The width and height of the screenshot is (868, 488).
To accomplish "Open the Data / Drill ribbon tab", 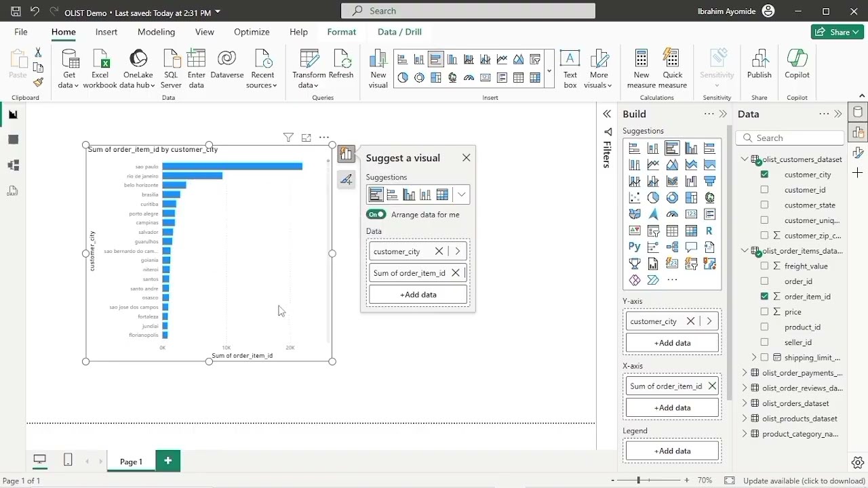I will 399,32.
